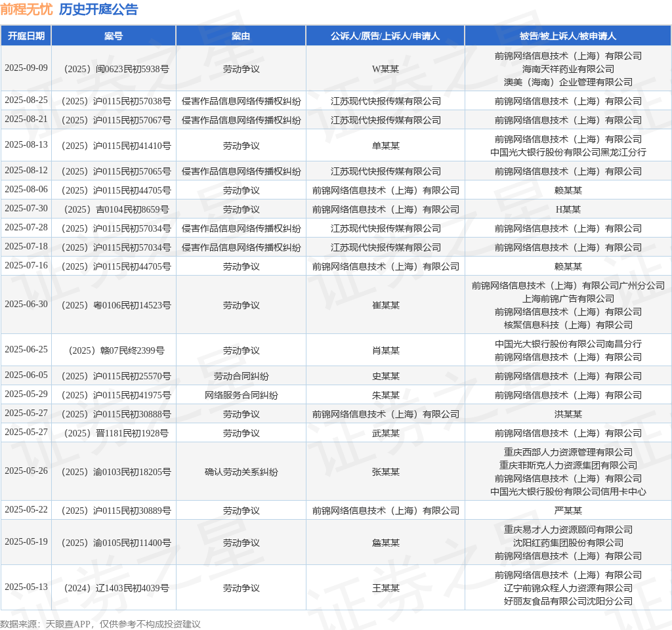Click plaintiff 史某某

[x=385, y=376]
